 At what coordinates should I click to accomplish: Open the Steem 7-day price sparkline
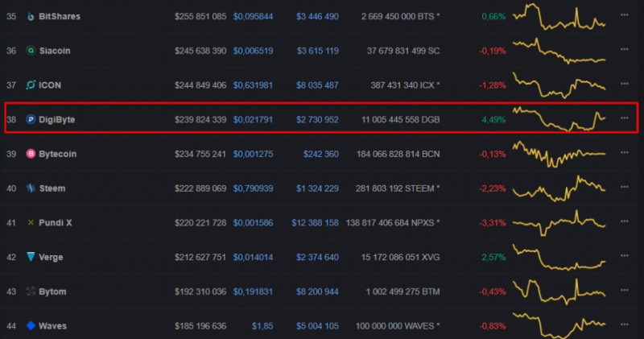(559, 188)
